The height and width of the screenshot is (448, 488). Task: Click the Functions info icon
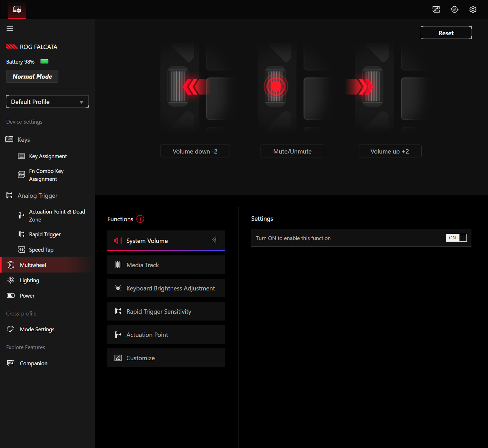point(140,219)
